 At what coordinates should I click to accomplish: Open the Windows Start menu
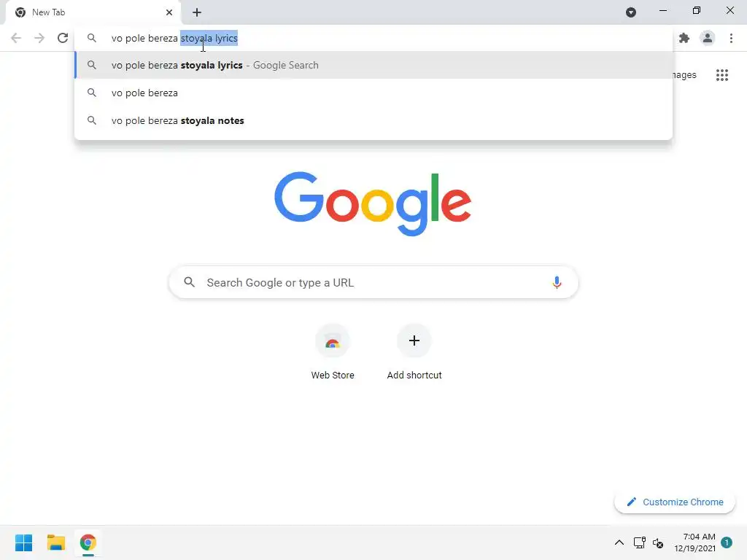(x=24, y=542)
